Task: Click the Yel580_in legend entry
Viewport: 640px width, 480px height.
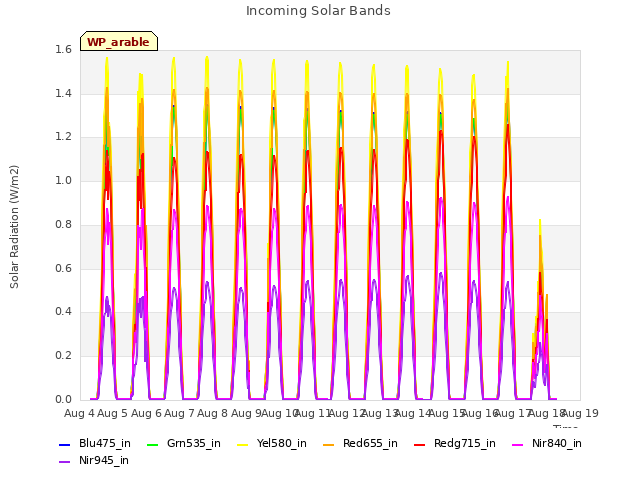Action: [272, 444]
